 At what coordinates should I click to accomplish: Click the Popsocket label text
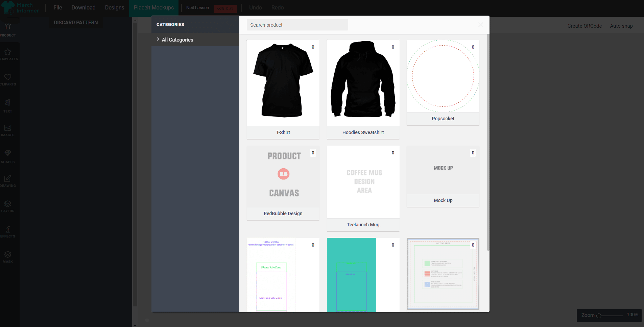(x=443, y=119)
